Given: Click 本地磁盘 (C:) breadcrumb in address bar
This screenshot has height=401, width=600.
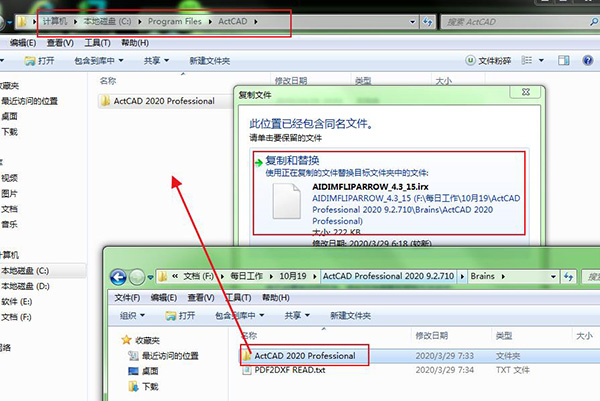Looking at the screenshot, I should 107,21.
